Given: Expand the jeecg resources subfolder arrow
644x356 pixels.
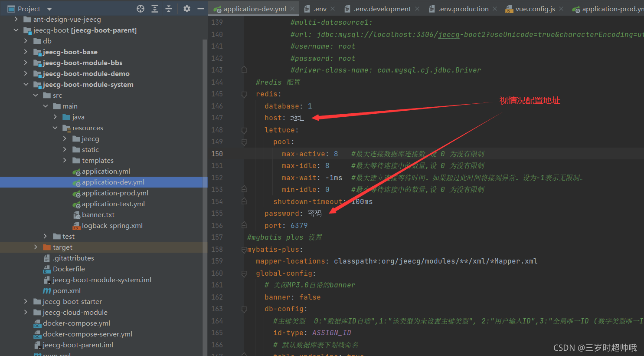Looking at the screenshot, I should [x=65, y=138].
